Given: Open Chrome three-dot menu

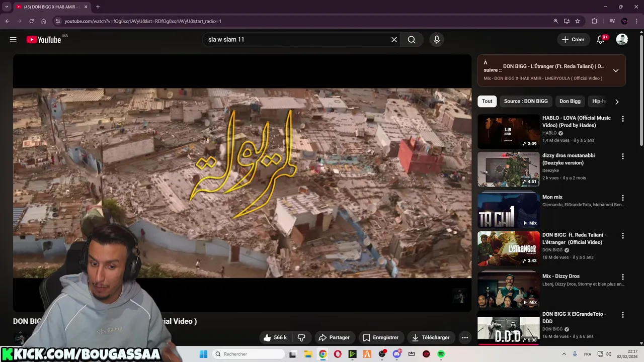Looking at the screenshot, I should pos(636,21).
